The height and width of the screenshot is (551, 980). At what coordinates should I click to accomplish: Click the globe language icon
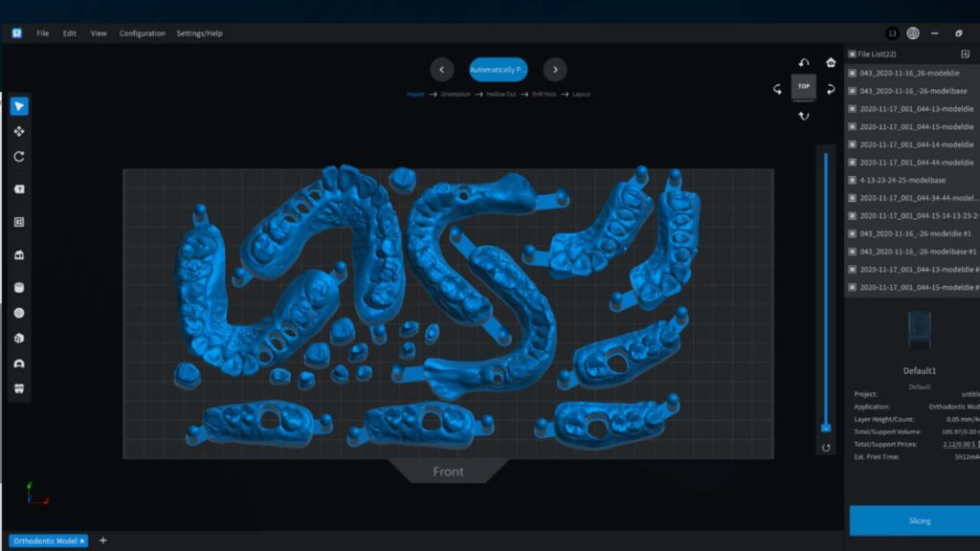click(x=913, y=33)
